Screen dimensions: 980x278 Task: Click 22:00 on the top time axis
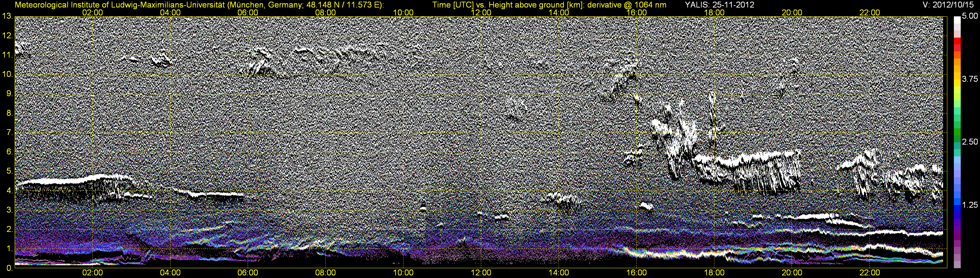click(870, 12)
